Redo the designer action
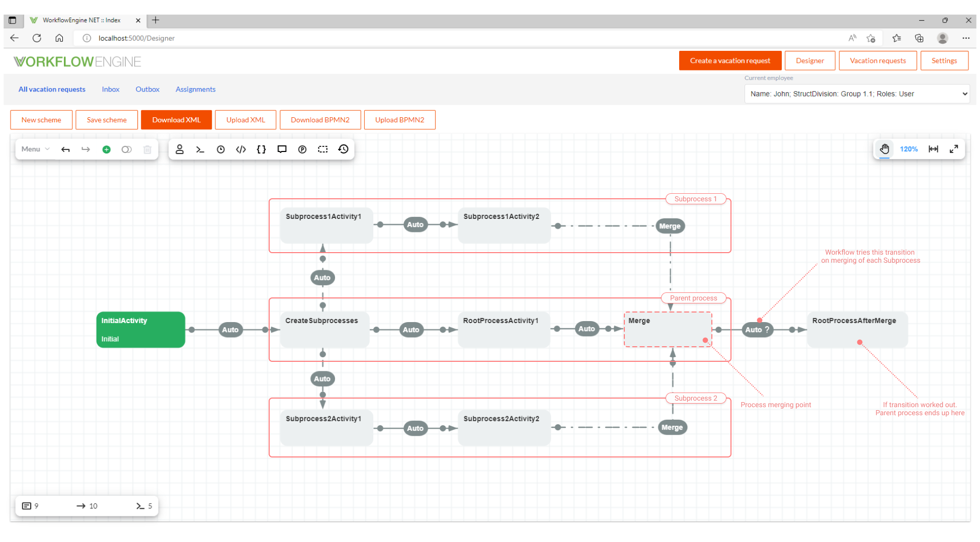This screenshot has width=980, height=542. click(86, 149)
